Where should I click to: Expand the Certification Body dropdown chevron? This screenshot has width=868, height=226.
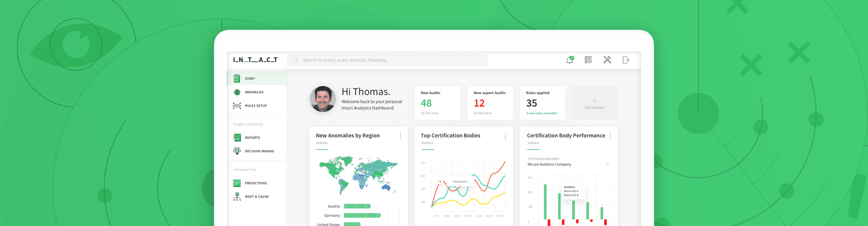coord(608,165)
